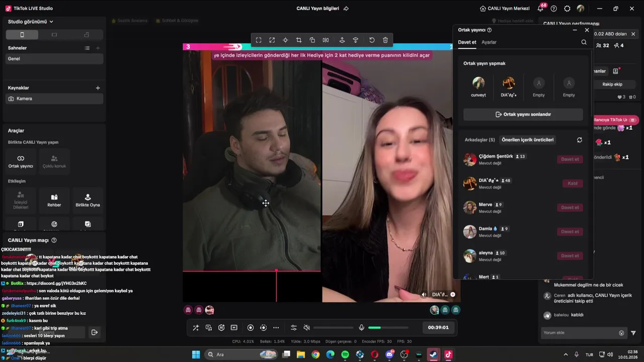
Task: Click the stretch-to-fill expand icon in canvas toolbar
Action: [272, 40]
